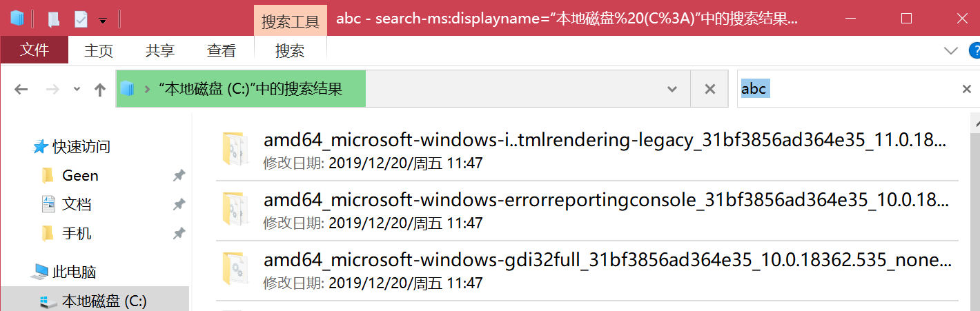
Task: Click the pin icon next to 手机
Action: point(179,234)
